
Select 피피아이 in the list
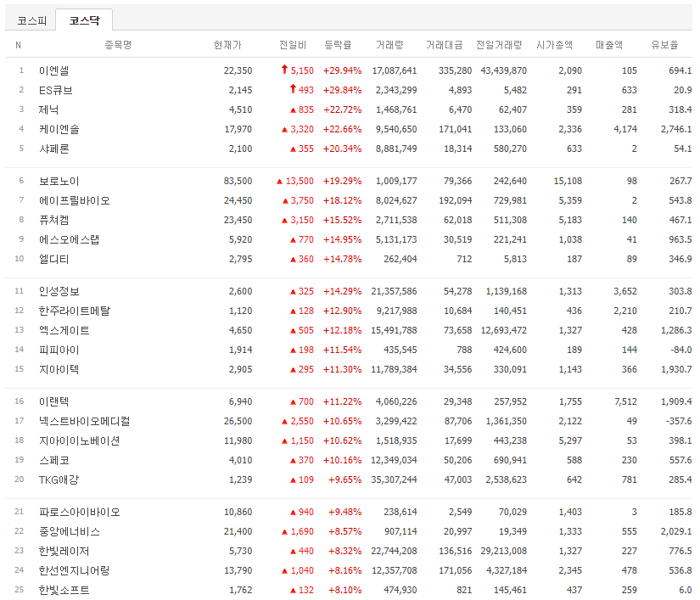(x=59, y=350)
